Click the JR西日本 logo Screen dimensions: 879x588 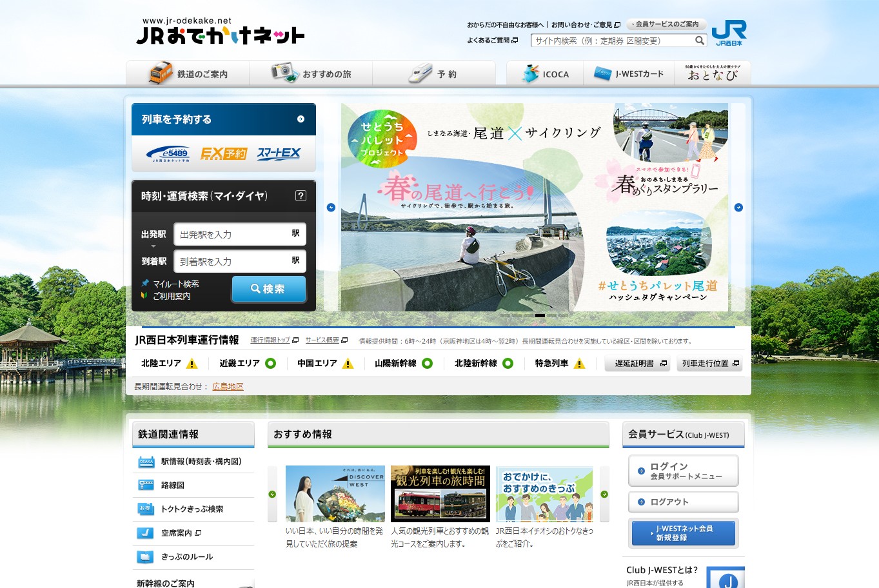729,32
